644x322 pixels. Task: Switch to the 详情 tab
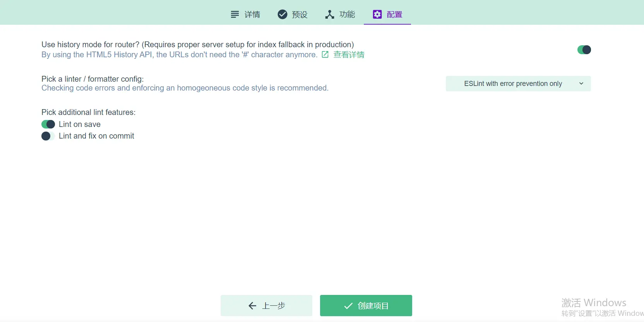click(x=245, y=14)
